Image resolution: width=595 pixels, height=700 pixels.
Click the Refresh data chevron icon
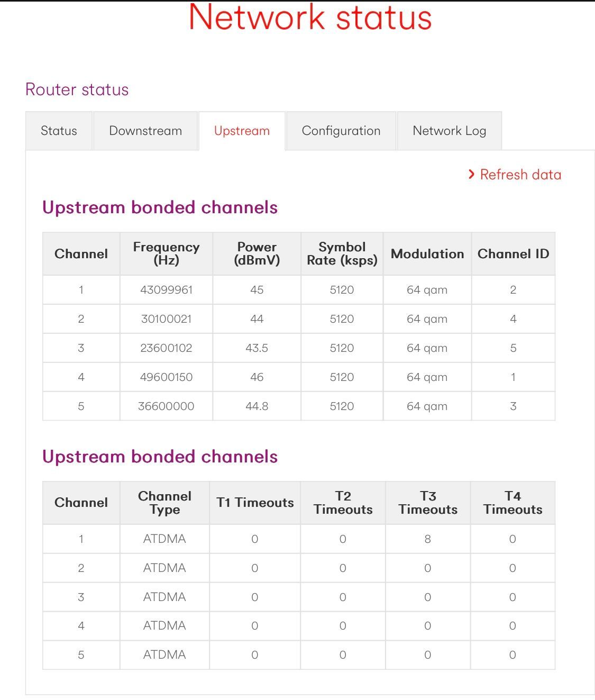(471, 175)
